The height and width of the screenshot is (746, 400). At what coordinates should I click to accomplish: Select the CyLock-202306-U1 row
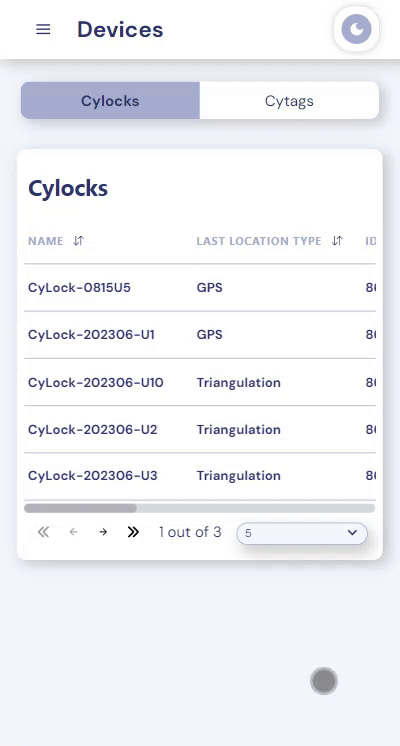tap(200, 335)
